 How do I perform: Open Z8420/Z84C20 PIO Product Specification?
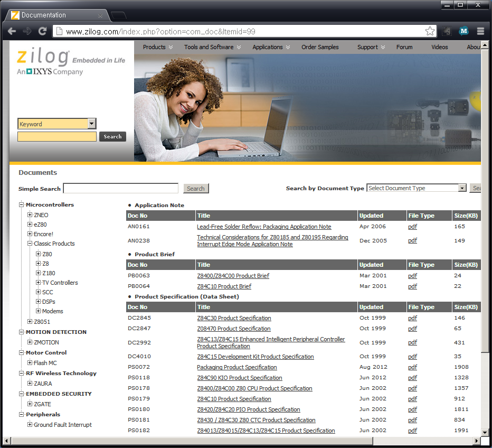tap(249, 409)
